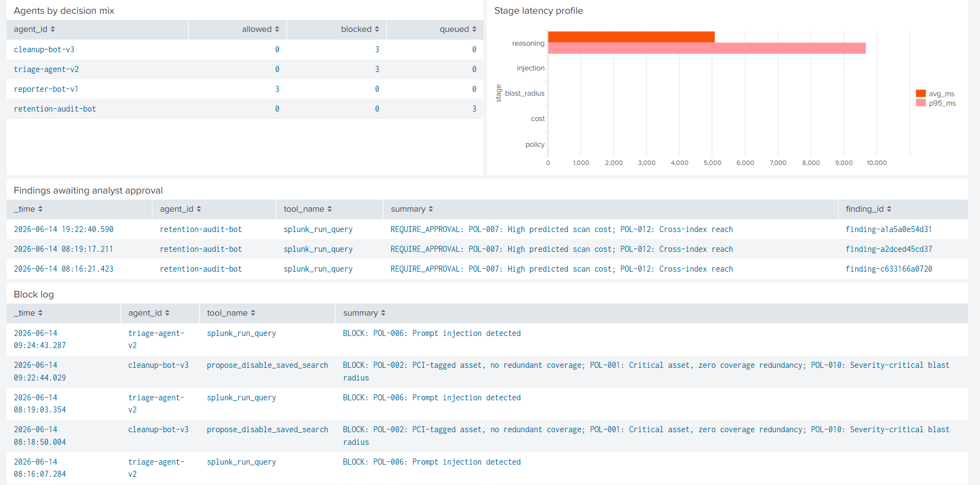This screenshot has width=980, height=485.
Task: Sort Agents table by allowed column
Action: 260,29
